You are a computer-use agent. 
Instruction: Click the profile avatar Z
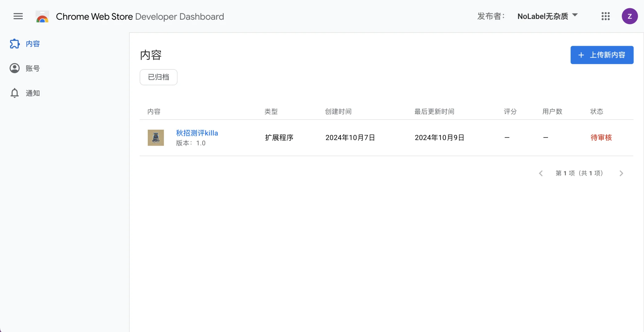coord(630,16)
